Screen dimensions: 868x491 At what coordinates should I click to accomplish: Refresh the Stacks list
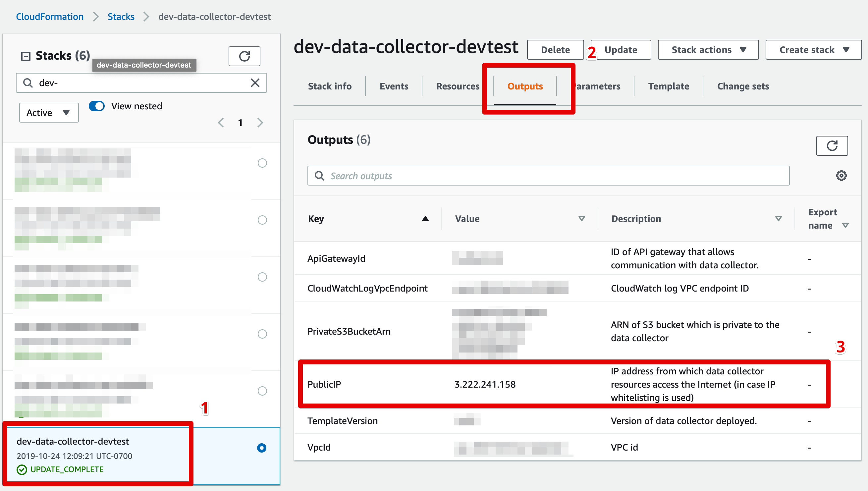tap(244, 56)
